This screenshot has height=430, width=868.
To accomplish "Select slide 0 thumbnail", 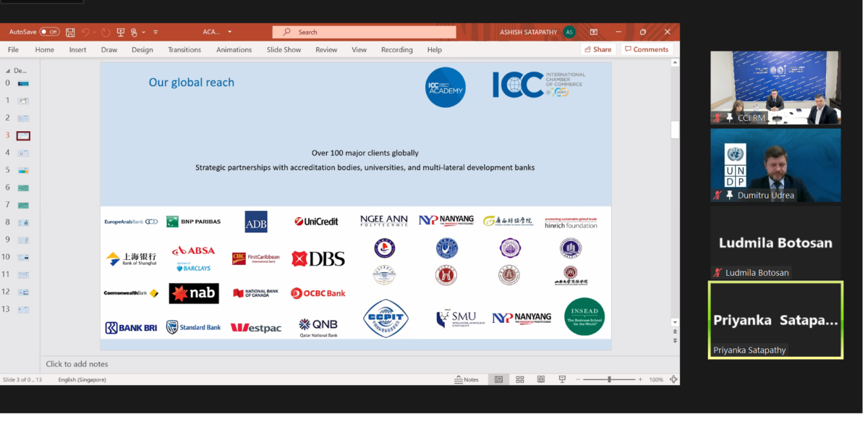I will coord(23,83).
